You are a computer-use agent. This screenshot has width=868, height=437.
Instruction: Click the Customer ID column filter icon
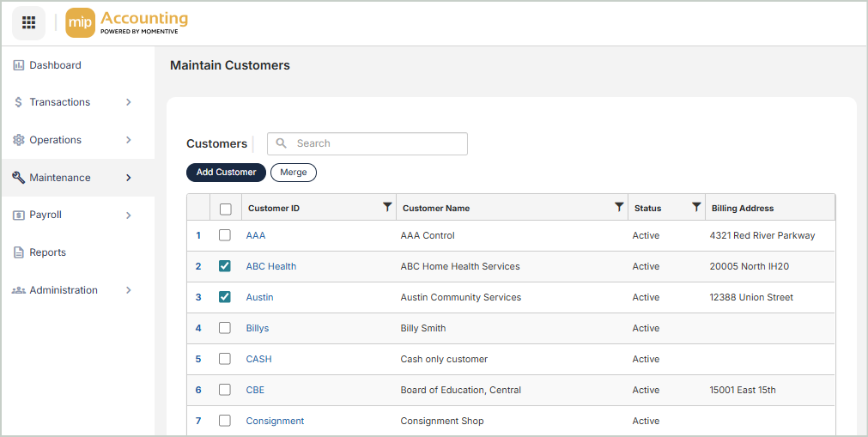(x=387, y=207)
